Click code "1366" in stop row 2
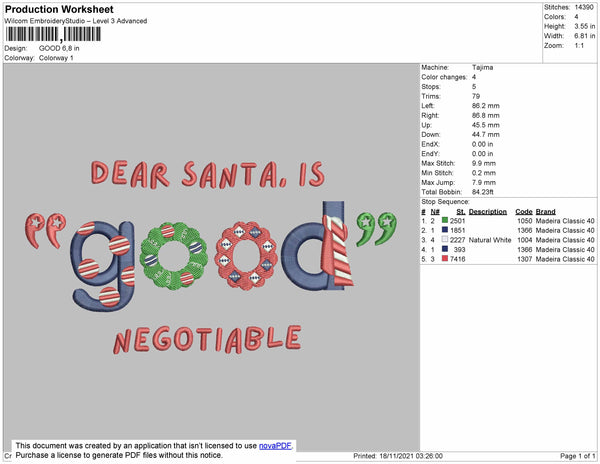The image size is (600, 464). pyautogui.click(x=525, y=230)
